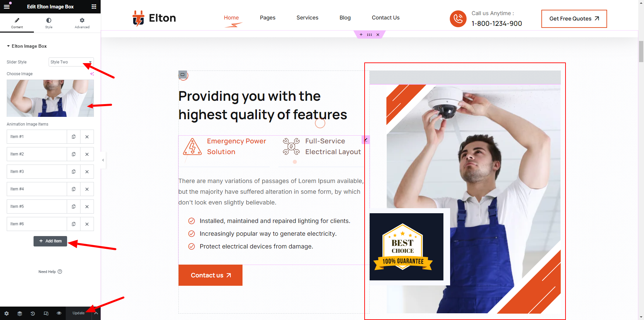Click the Update button
Image resolution: width=644 pixels, height=320 pixels.
(79, 313)
